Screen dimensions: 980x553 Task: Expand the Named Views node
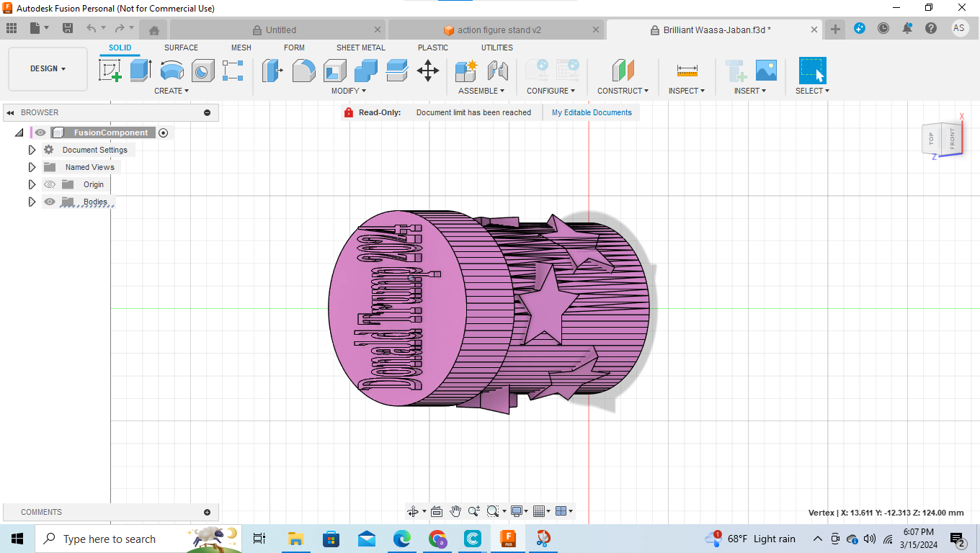tap(32, 167)
